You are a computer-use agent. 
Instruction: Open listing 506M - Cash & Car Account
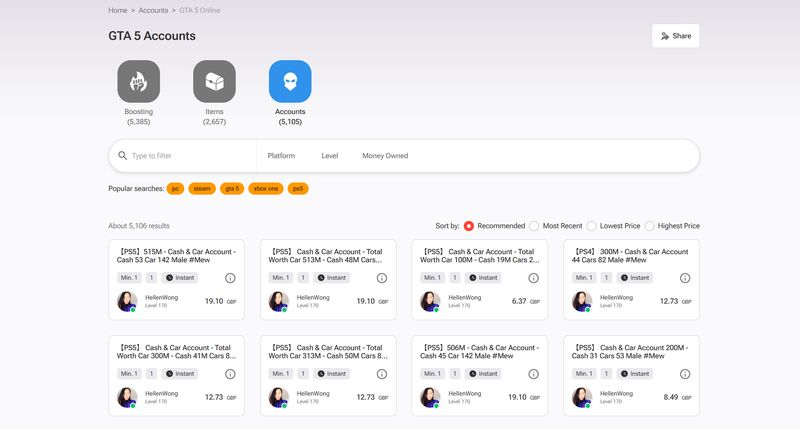(480, 351)
